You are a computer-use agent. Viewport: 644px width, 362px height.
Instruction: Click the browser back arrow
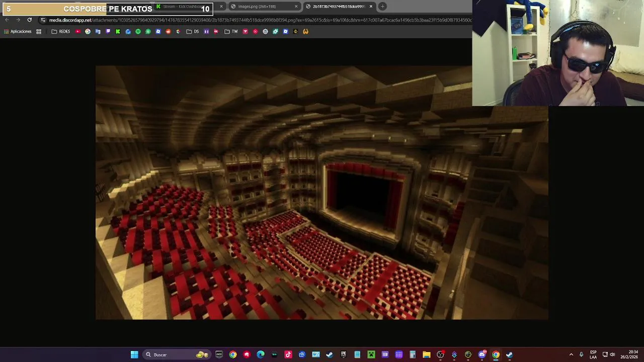click(7, 20)
